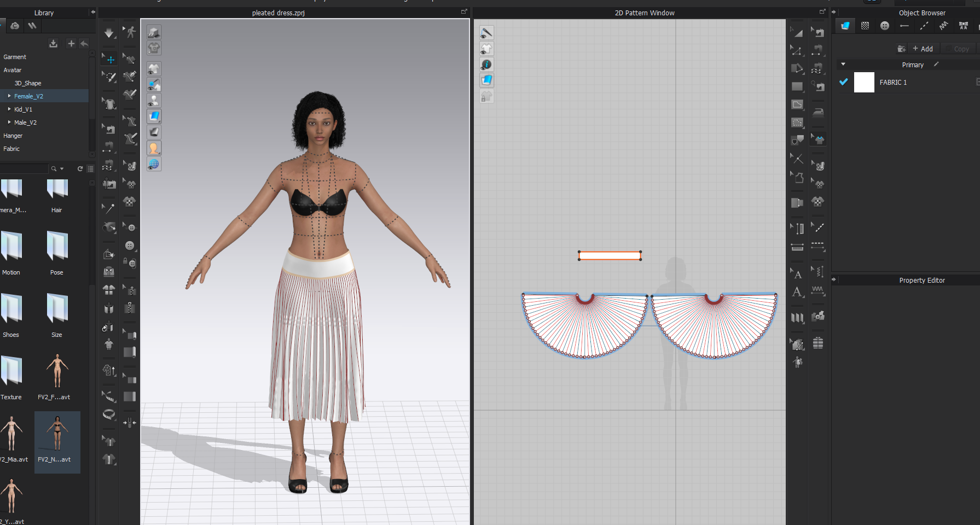Collapse the Property Editor panel arrow
Image resolution: width=980 pixels, height=525 pixels.
pyautogui.click(x=833, y=280)
